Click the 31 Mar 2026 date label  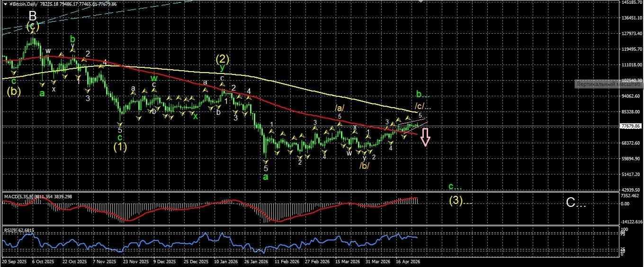(x=378, y=261)
